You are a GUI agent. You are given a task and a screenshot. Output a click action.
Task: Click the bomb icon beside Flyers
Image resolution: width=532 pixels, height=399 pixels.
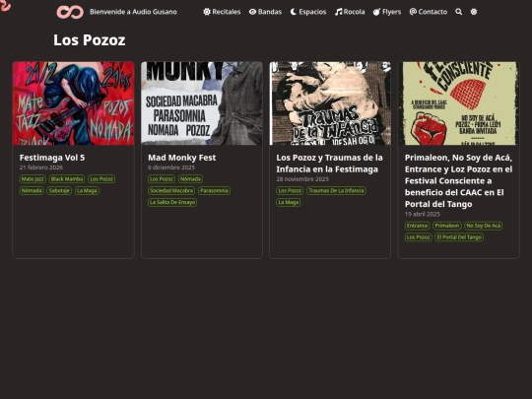point(376,12)
